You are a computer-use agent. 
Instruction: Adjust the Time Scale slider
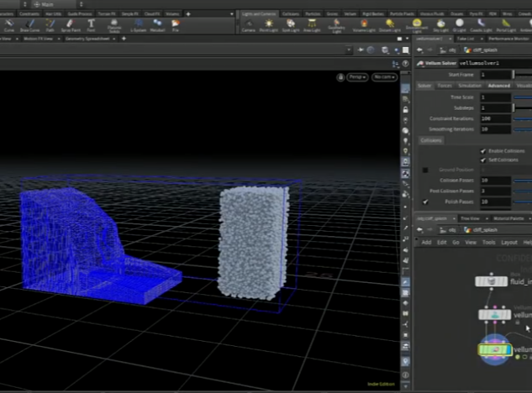(x=523, y=97)
